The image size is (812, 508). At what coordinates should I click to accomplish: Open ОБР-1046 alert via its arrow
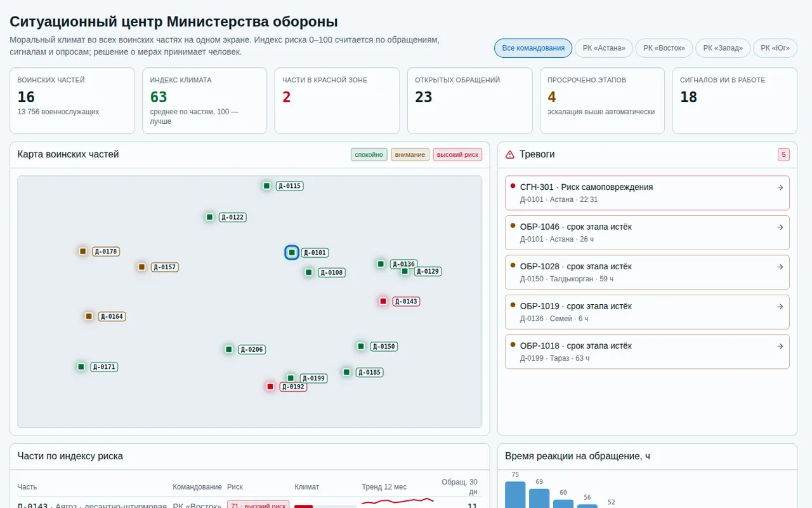780,227
